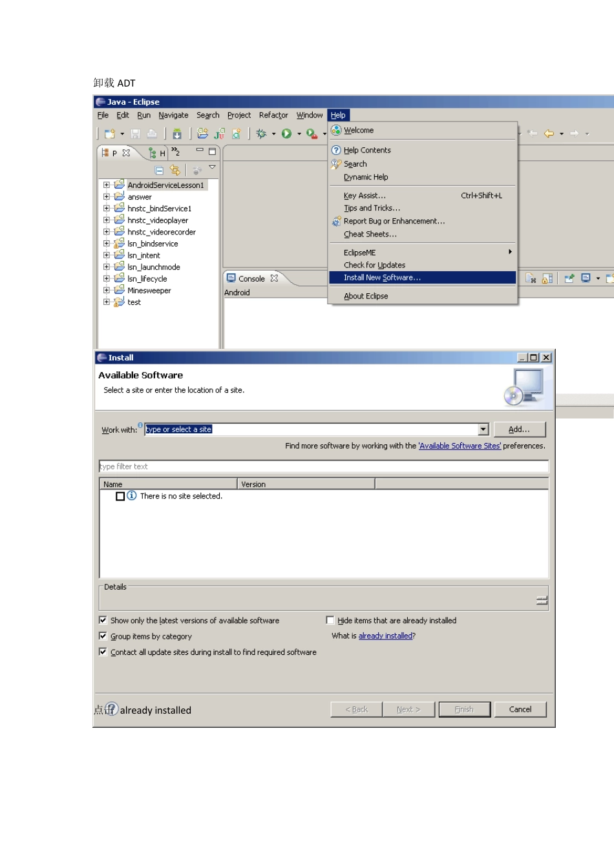
Task: Click the info icon beside Work with
Action: point(140,425)
